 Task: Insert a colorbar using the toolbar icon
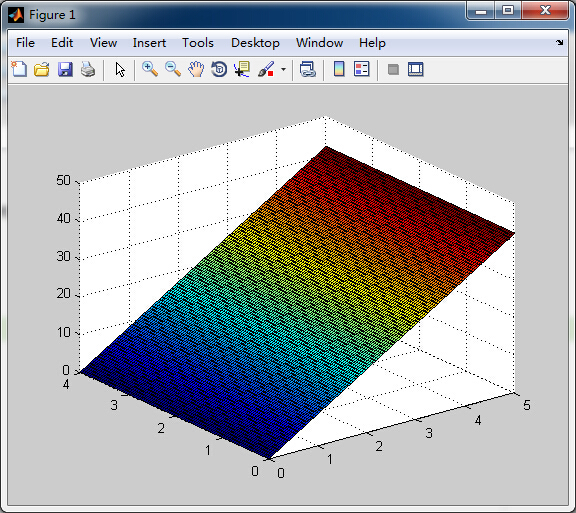(339, 69)
